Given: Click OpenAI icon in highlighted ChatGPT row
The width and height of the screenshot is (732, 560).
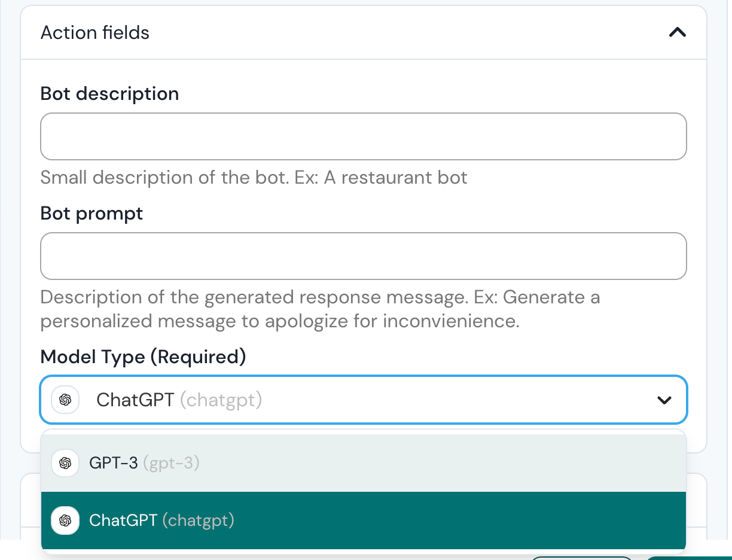Looking at the screenshot, I should [66, 521].
